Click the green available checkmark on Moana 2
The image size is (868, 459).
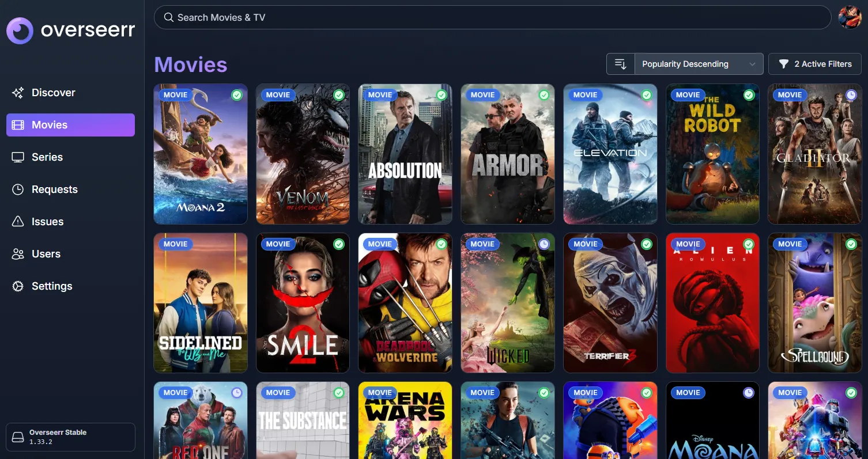click(x=236, y=95)
